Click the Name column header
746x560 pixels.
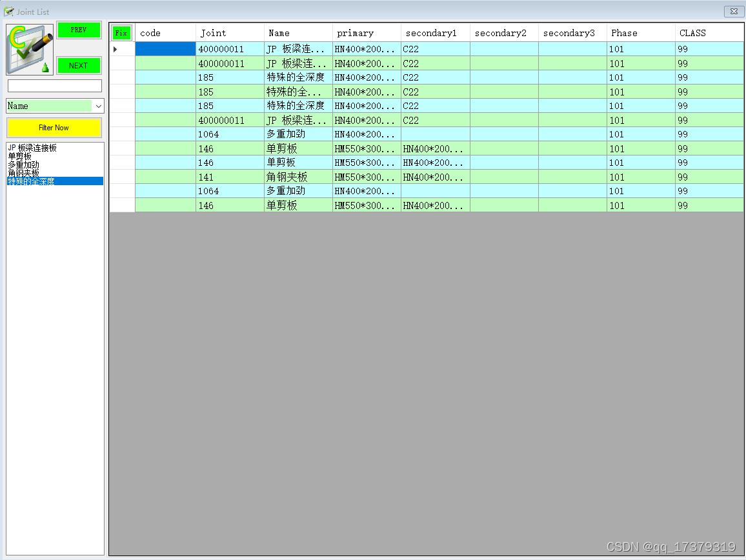tap(298, 33)
